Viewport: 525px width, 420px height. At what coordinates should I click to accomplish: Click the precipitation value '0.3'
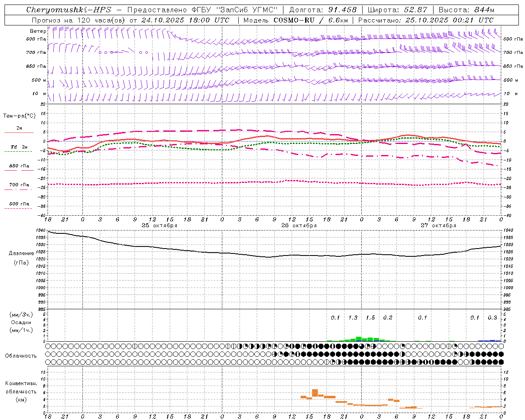point(492,317)
